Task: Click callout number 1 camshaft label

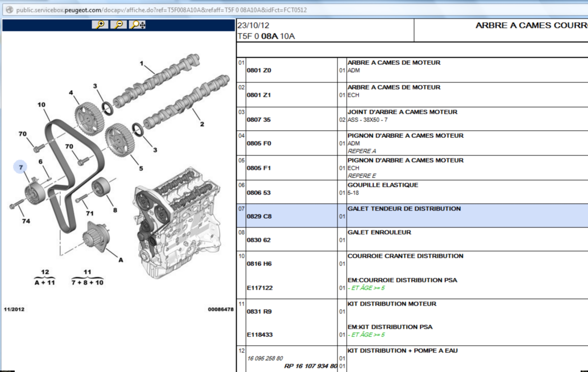Action: tap(141, 63)
